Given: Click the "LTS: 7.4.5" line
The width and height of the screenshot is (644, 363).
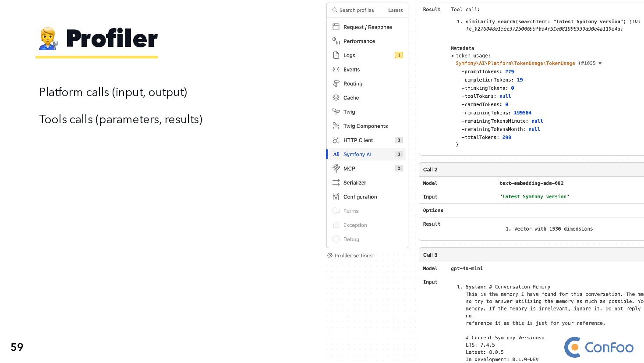Looking at the screenshot, I should pyautogui.click(x=480, y=345).
